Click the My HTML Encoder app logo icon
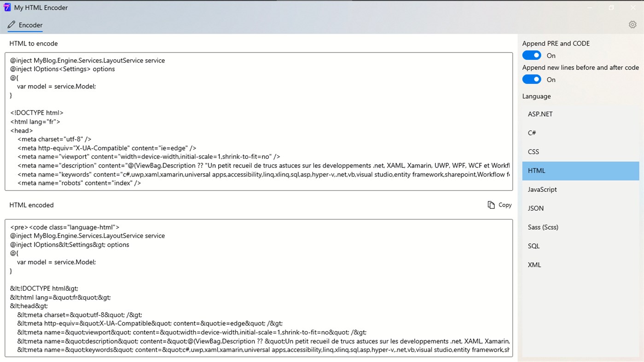The image size is (644, 362). 7,7
